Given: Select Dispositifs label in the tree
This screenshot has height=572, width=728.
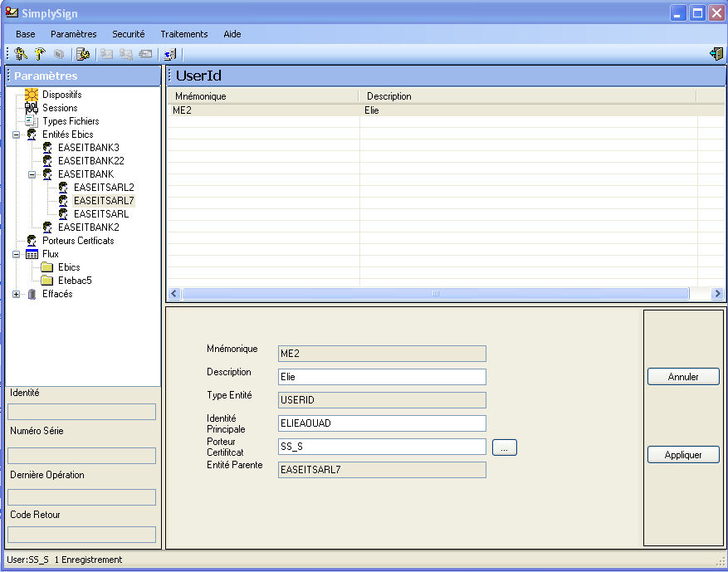Looking at the screenshot, I should (x=61, y=95).
